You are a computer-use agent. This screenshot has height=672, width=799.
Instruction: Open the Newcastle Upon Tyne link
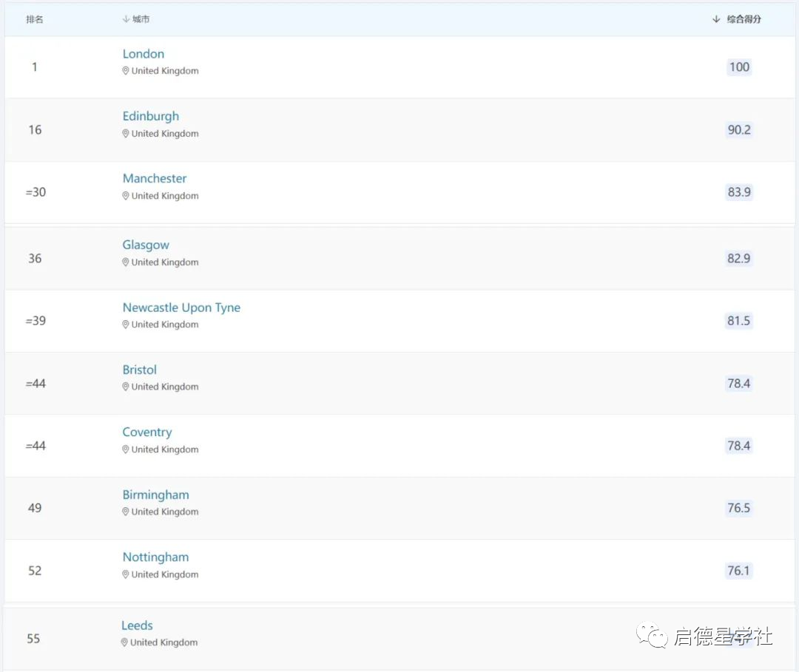pos(181,308)
